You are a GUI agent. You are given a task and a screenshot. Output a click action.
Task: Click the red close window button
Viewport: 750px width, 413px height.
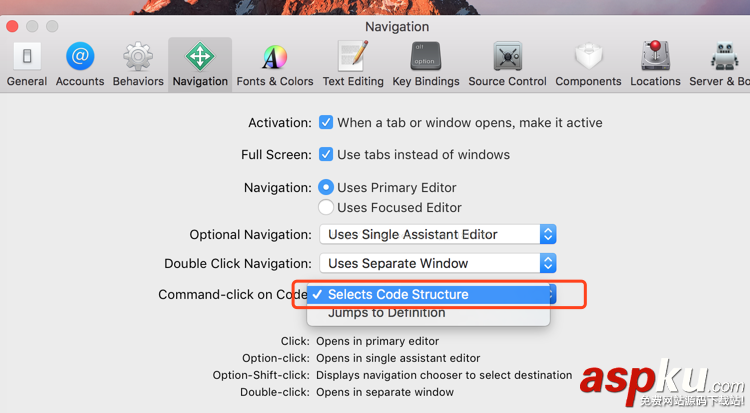click(15, 25)
